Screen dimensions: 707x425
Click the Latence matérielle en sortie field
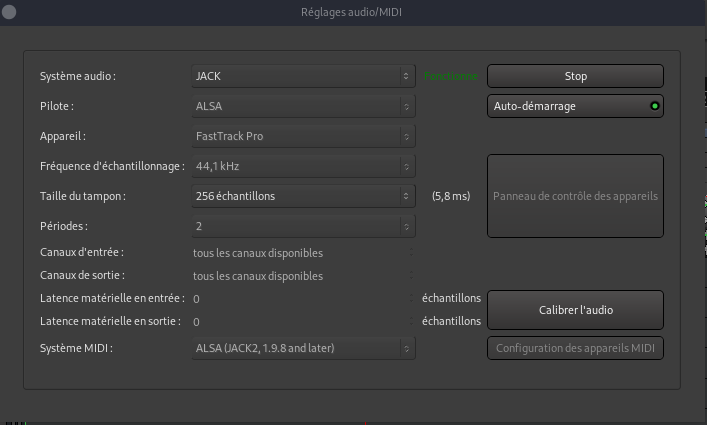click(x=298, y=322)
